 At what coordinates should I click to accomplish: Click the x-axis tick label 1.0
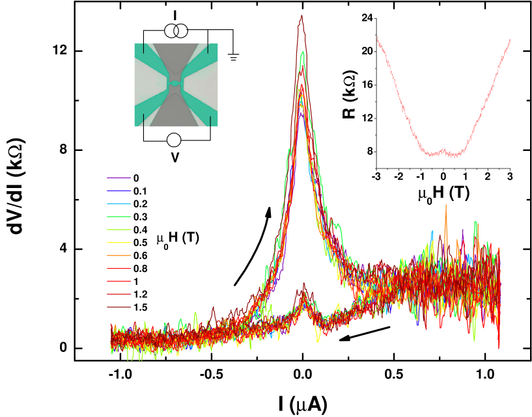485,375
